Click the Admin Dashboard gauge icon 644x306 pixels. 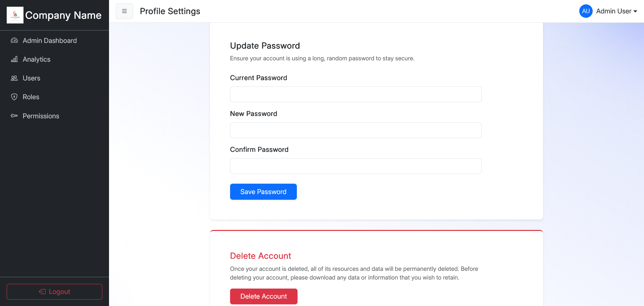pyautogui.click(x=14, y=41)
